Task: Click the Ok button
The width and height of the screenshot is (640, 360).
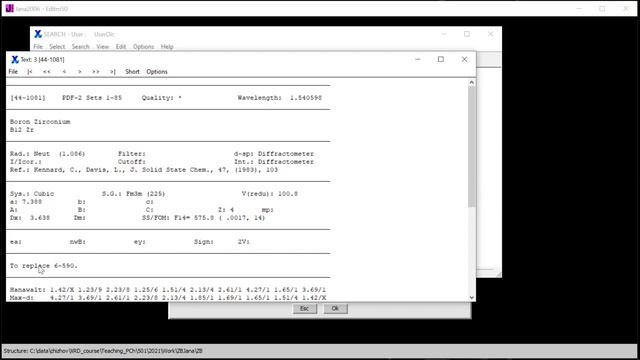Action: [335, 309]
